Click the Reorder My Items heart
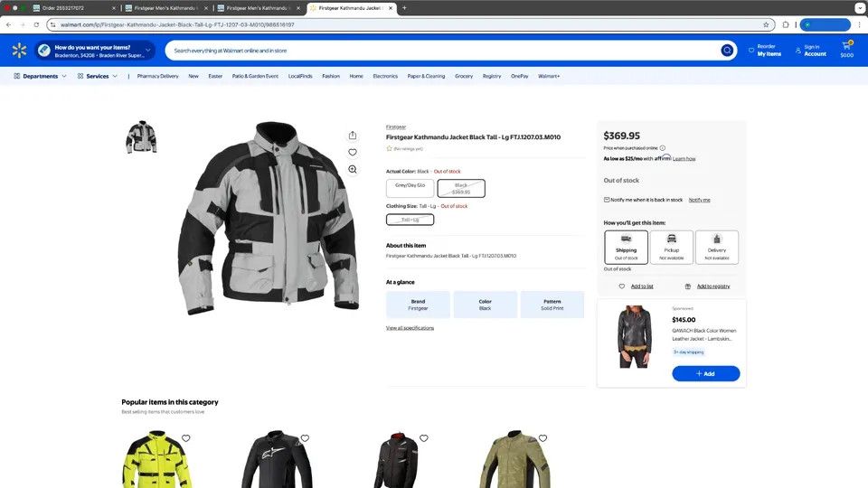Viewport: 868px width, 488px height. [751, 51]
